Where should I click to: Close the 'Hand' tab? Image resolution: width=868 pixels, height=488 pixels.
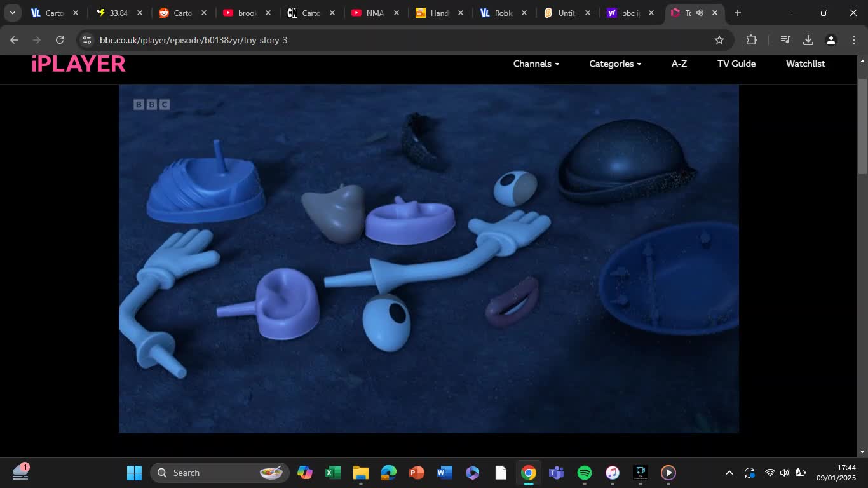(461, 13)
